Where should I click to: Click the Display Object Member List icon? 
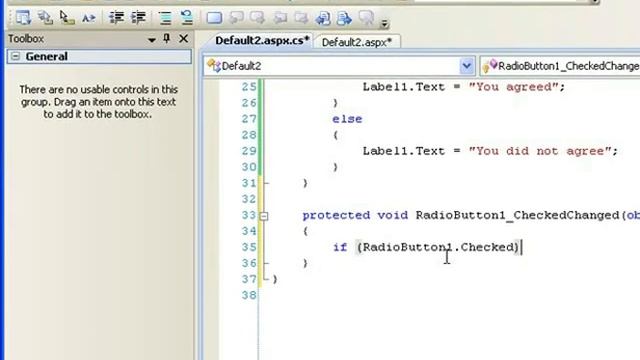point(23,18)
